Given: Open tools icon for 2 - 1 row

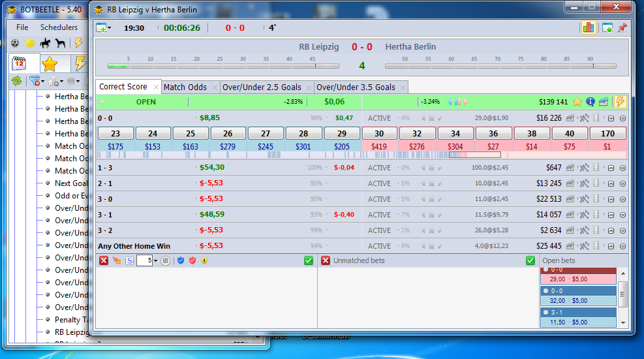Looking at the screenshot, I should click(584, 183).
